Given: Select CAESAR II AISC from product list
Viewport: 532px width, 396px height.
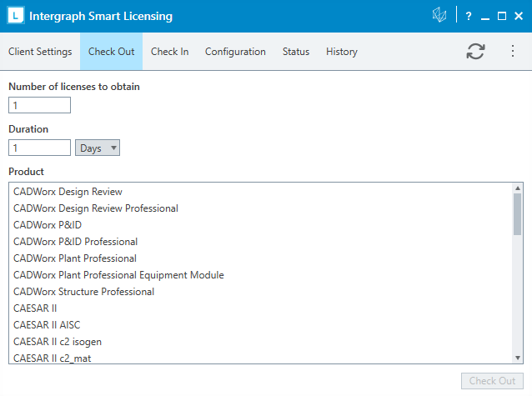Looking at the screenshot, I should [x=47, y=324].
